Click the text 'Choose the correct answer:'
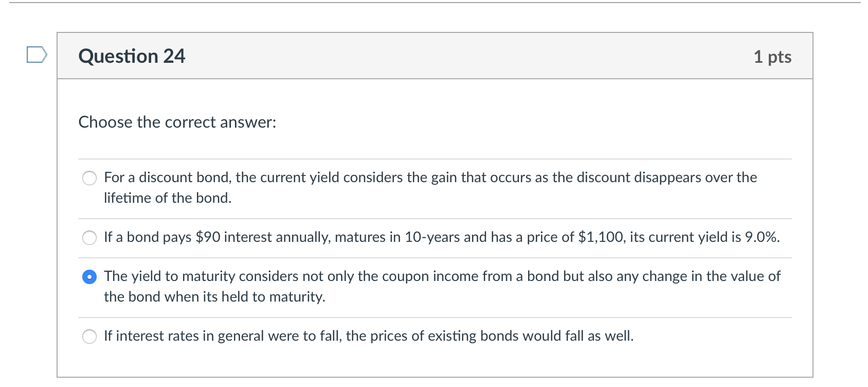This screenshot has height=387, width=868. [177, 122]
